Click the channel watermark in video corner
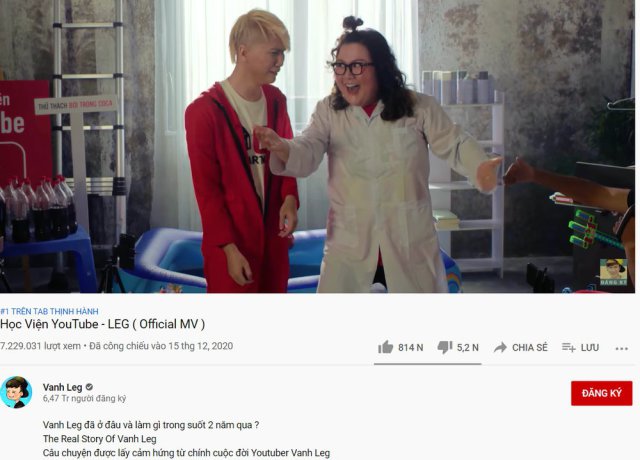 (613, 272)
